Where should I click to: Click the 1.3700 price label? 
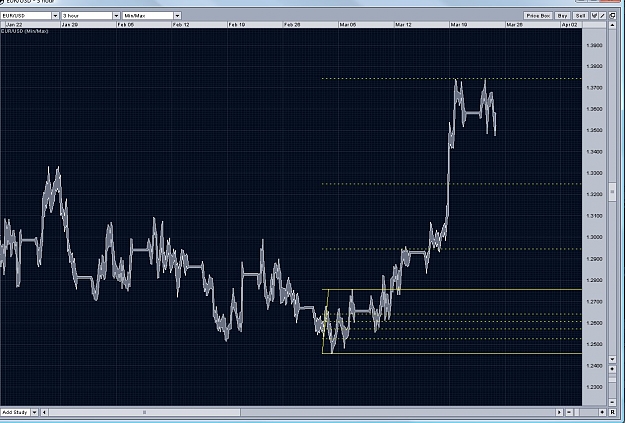tap(594, 88)
